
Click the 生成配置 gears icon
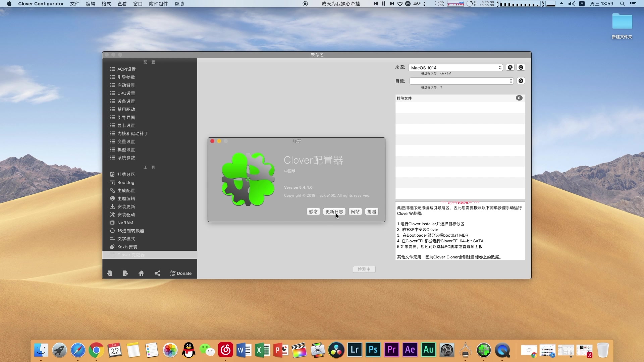112,190
